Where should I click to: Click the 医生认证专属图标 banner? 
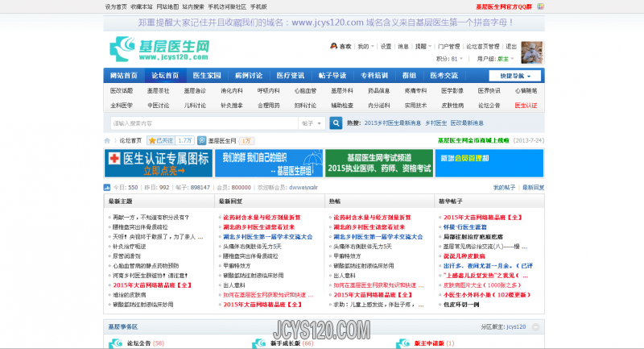click(x=157, y=163)
